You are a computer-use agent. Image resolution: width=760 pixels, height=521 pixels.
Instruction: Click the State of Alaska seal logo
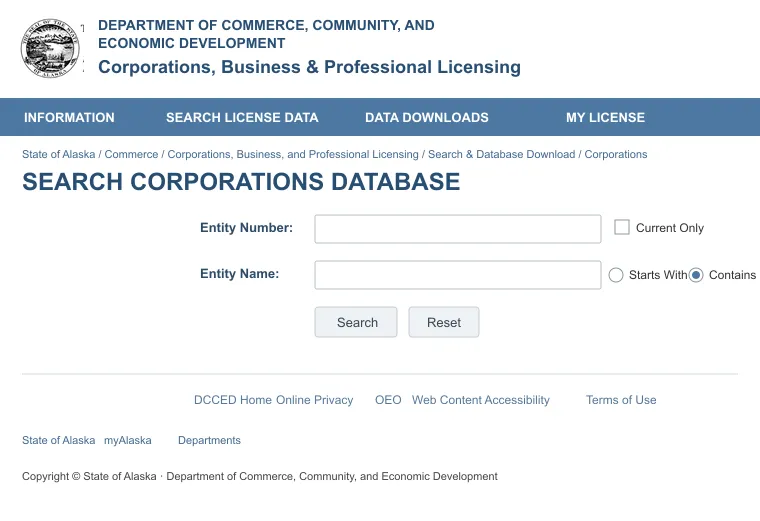[x=50, y=48]
